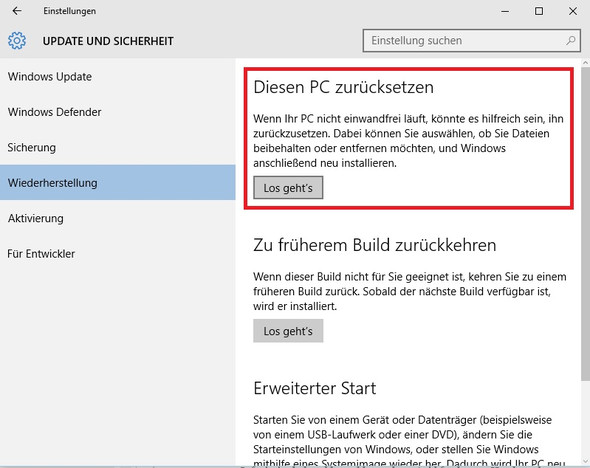Click the search magnifier icon

(571, 40)
